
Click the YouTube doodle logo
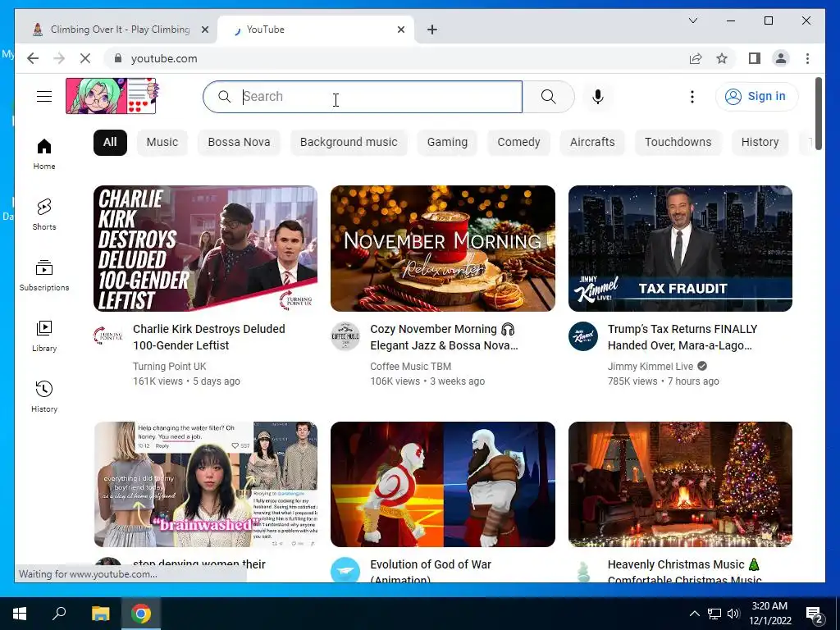tap(112, 96)
